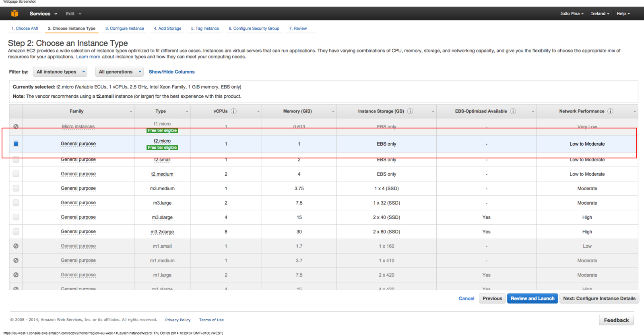
Task: Click the Cancel link
Action: click(x=466, y=298)
